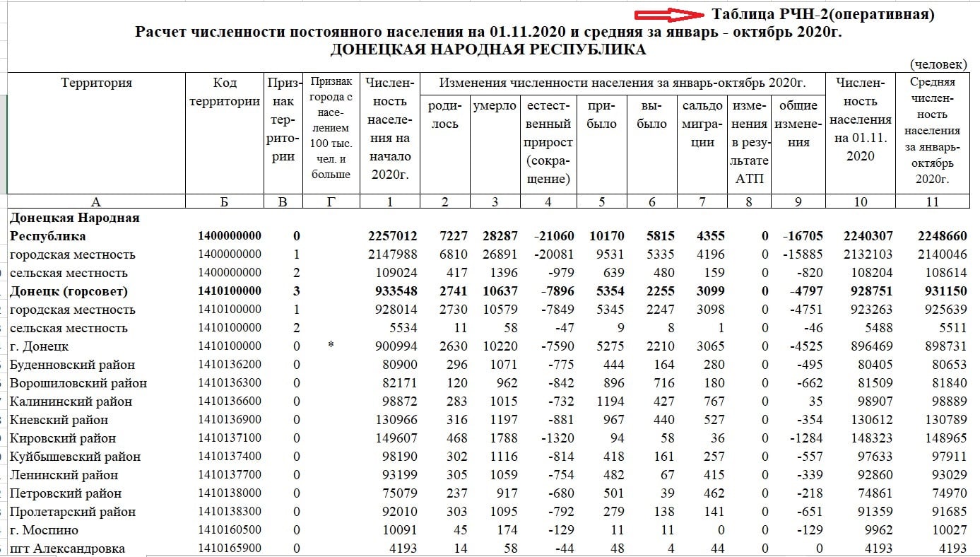Click the 'Калининский район' row label
This screenshot has width=980, height=557.
pyautogui.click(x=71, y=401)
